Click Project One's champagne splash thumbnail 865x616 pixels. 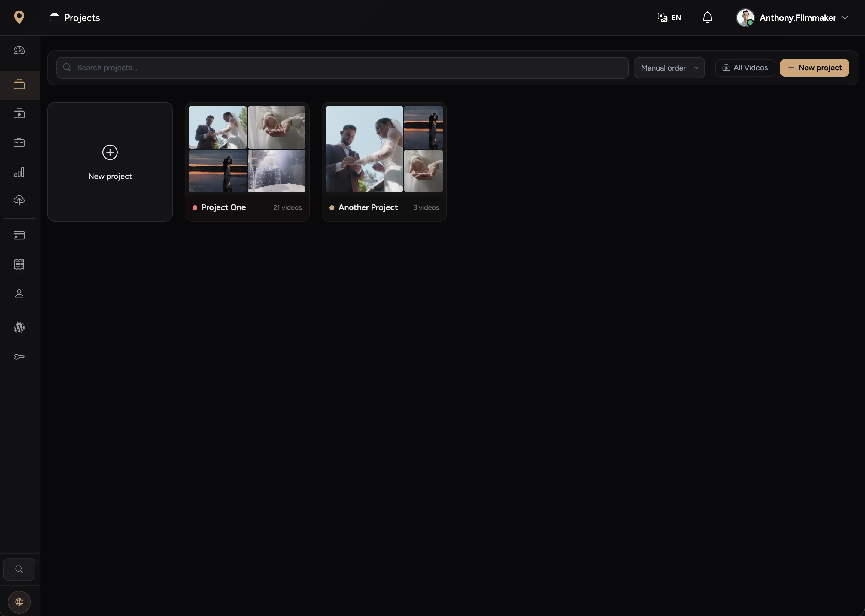[277, 171]
